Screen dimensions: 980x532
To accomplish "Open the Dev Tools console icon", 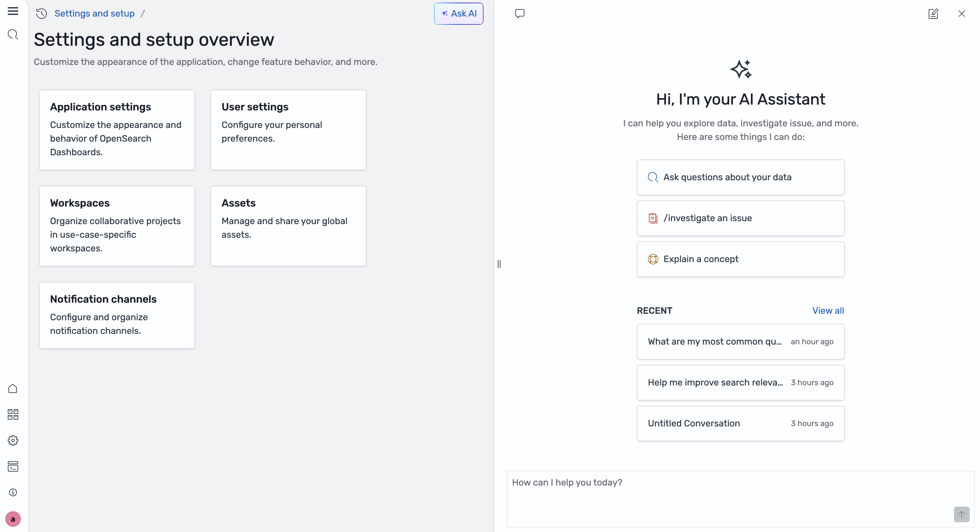I will point(13,466).
